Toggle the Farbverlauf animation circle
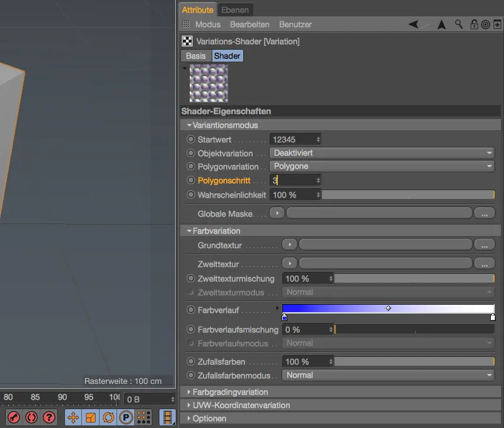This screenshot has height=428, width=504. coord(191,310)
